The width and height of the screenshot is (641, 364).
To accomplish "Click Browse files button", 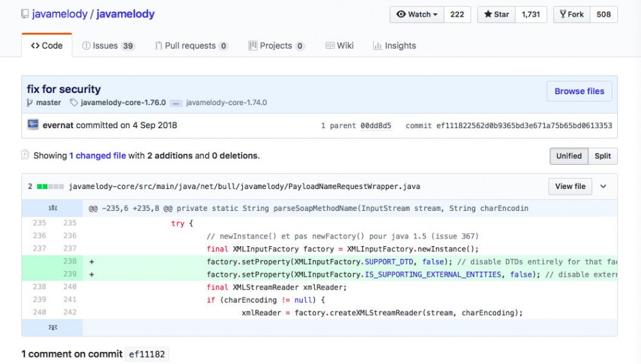I will [579, 91].
